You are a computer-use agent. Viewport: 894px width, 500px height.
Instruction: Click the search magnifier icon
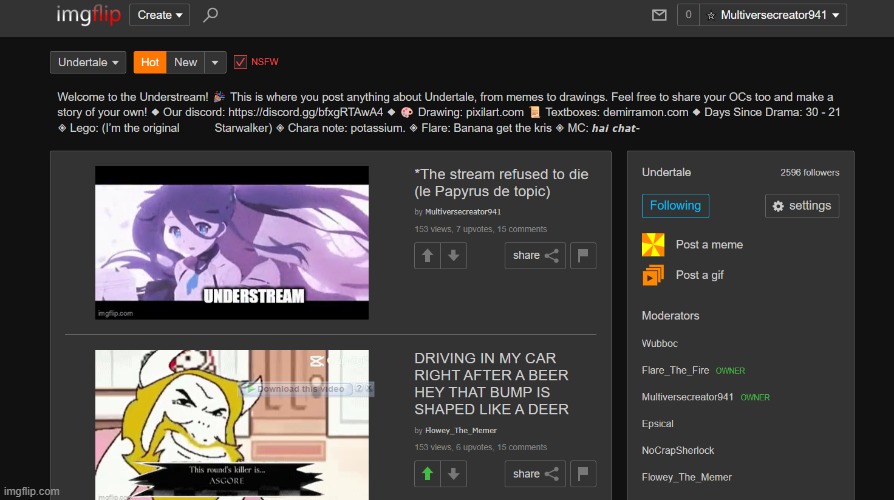tap(210, 15)
